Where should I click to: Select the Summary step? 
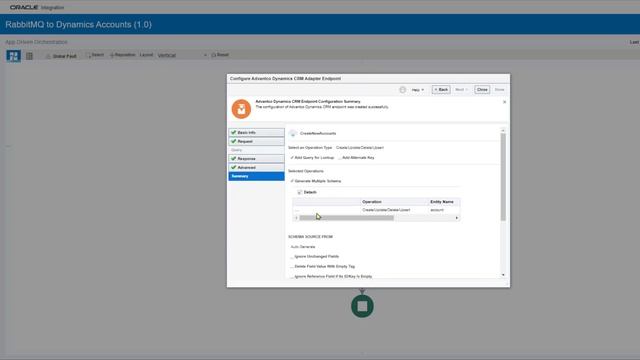(x=256, y=176)
